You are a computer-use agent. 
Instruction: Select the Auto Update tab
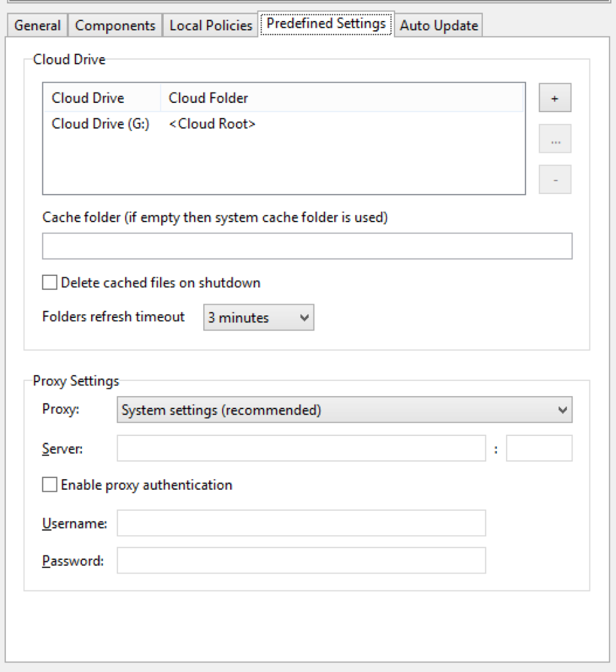click(438, 26)
